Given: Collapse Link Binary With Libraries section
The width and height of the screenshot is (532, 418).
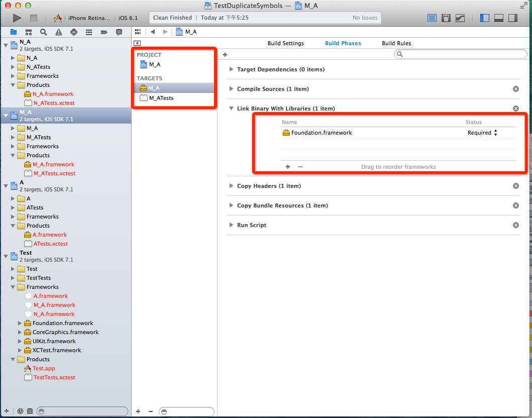Looking at the screenshot, I should 231,108.
